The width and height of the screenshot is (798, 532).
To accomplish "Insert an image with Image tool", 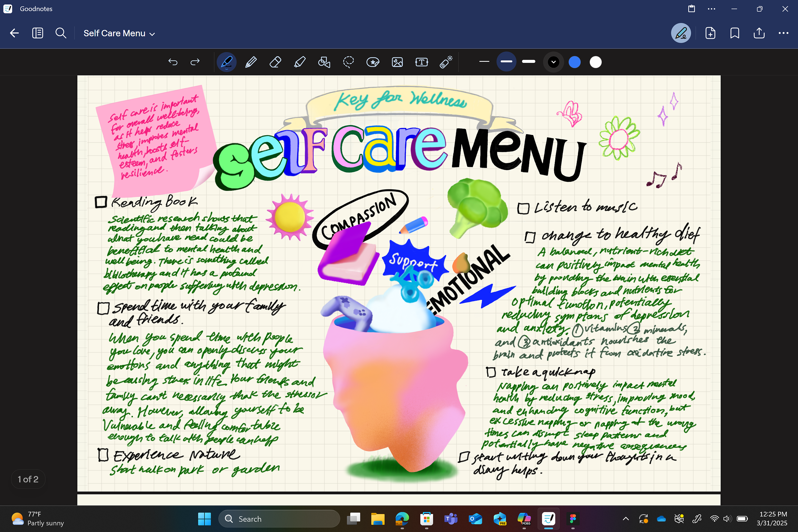I will (397, 62).
